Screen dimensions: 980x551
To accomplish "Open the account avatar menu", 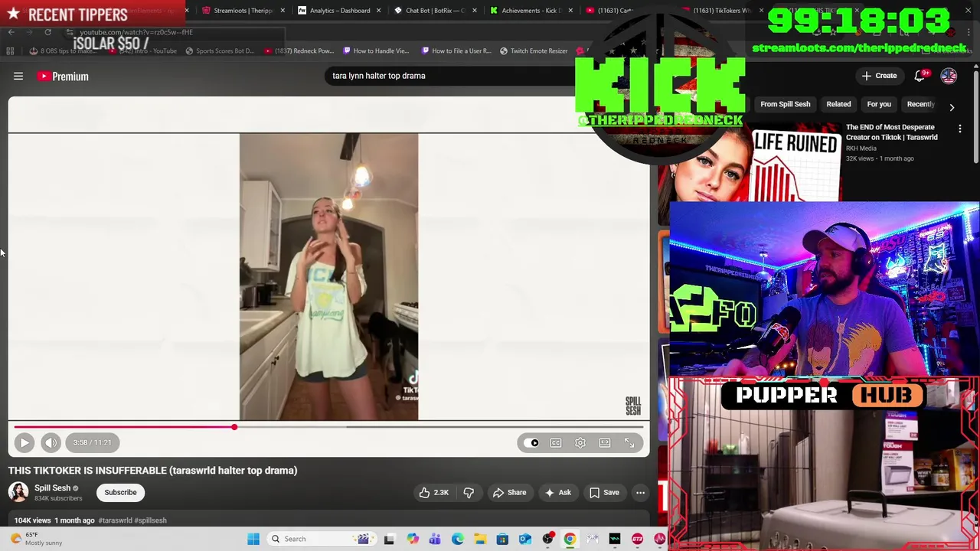I will pos(949,76).
